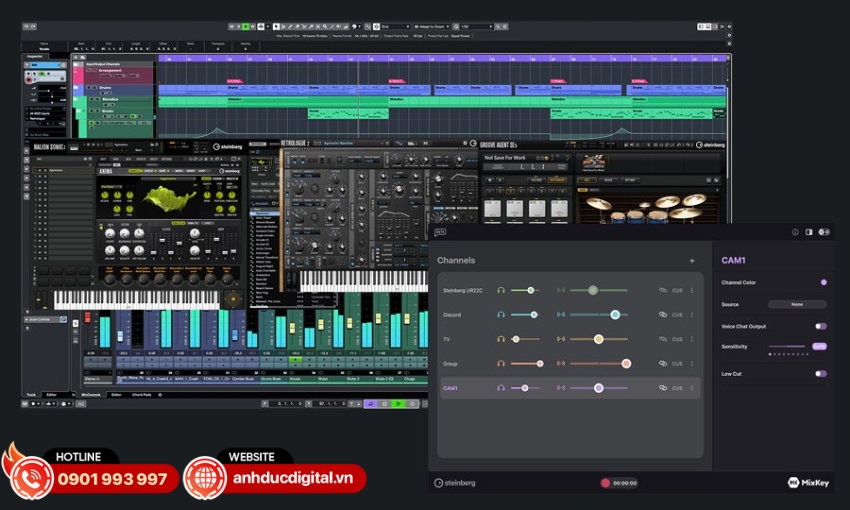
Task: Click the Group headphone volume slider knob
Action: 540,364
